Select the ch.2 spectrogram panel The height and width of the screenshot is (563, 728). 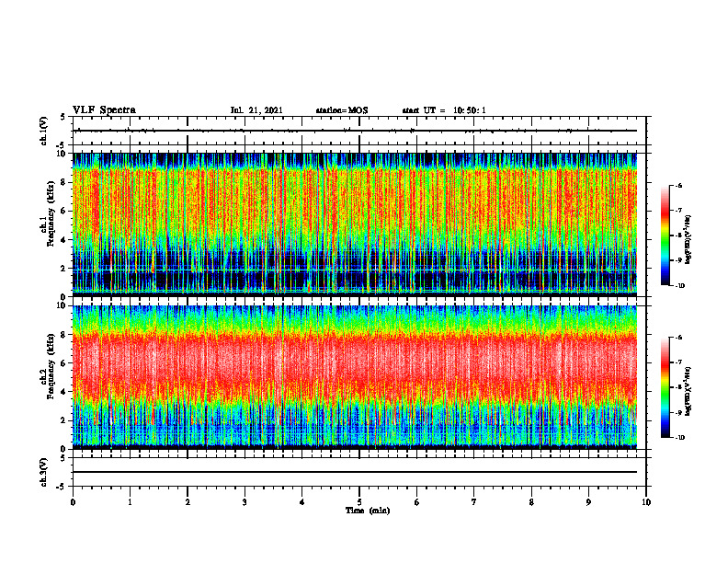[355, 376]
